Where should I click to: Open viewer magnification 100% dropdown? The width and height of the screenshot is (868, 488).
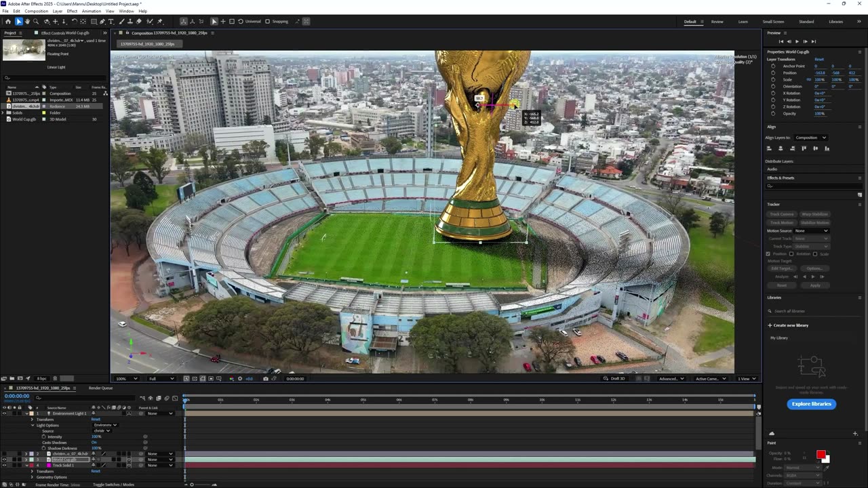[126, 378]
